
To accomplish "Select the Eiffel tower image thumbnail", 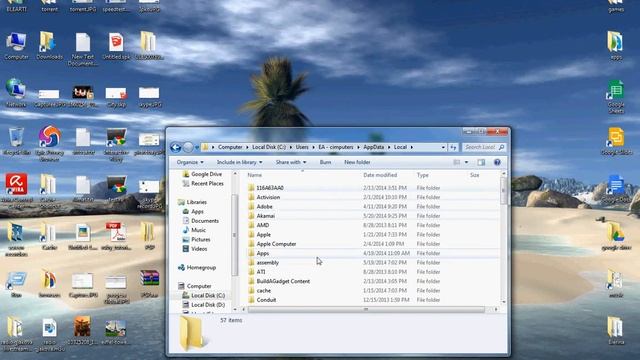I will click(x=116, y=331).
